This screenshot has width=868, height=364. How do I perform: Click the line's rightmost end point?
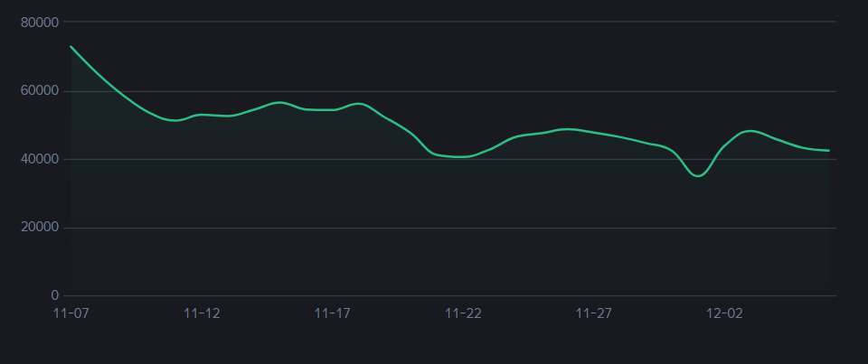(x=828, y=151)
